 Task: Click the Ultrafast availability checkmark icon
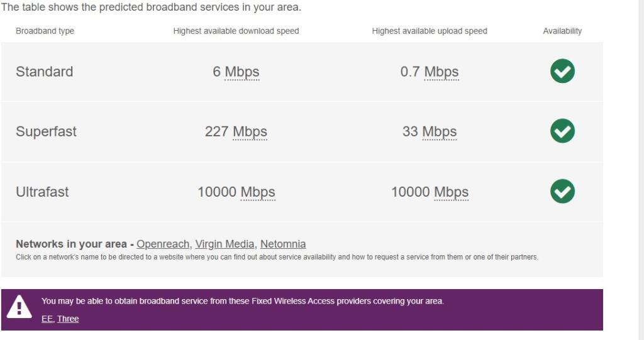562,192
